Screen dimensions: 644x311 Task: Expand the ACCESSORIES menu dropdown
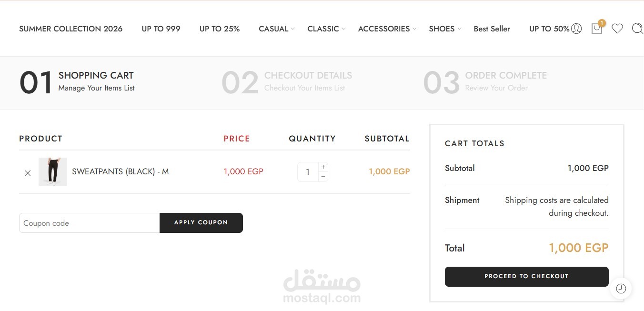tap(387, 29)
